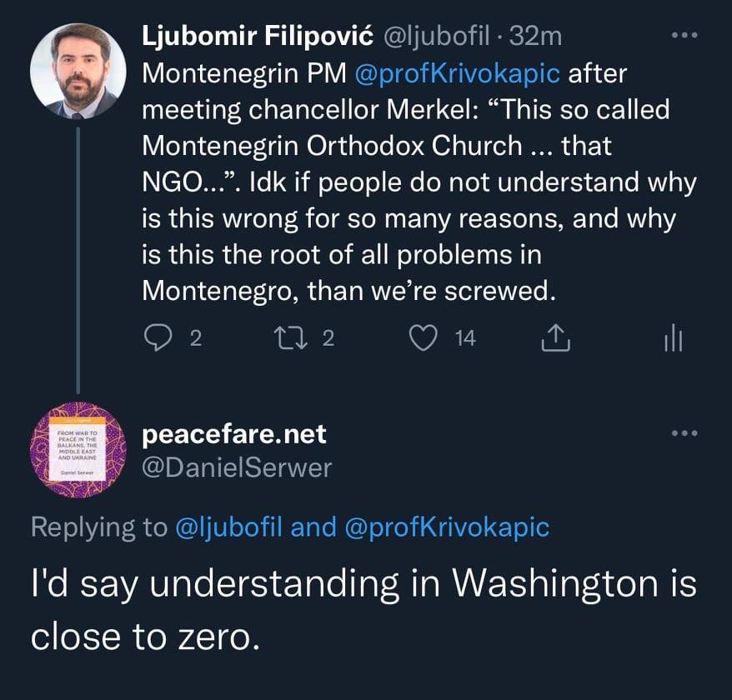
Task: Open more options on Filipović's tweet
Action: pyautogui.click(x=684, y=36)
